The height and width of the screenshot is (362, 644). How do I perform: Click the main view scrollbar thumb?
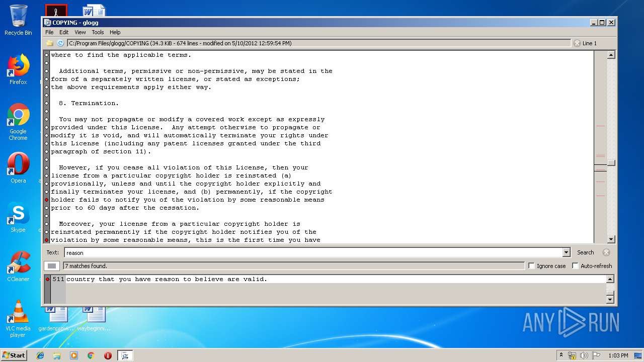click(611, 163)
